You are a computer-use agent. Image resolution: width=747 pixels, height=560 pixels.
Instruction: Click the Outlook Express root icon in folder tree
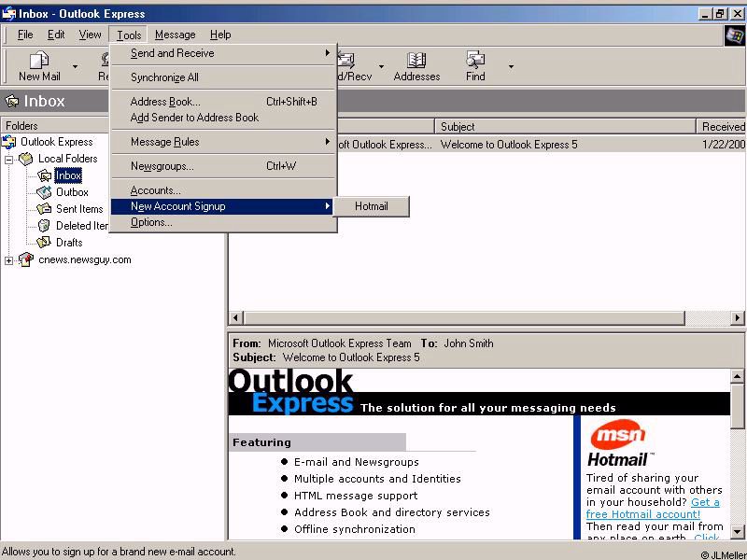[x=9, y=142]
